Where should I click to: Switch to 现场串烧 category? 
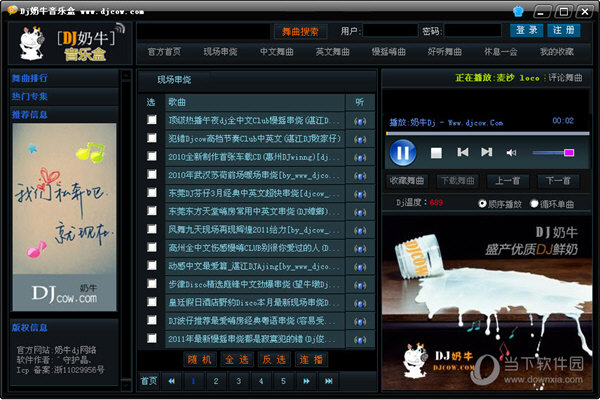click(x=220, y=52)
